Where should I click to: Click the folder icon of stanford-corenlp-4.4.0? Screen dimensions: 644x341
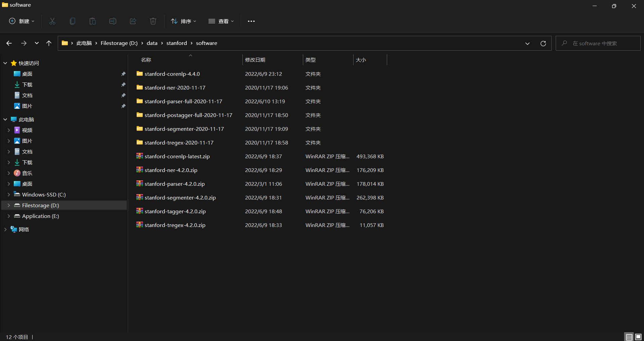140,73
